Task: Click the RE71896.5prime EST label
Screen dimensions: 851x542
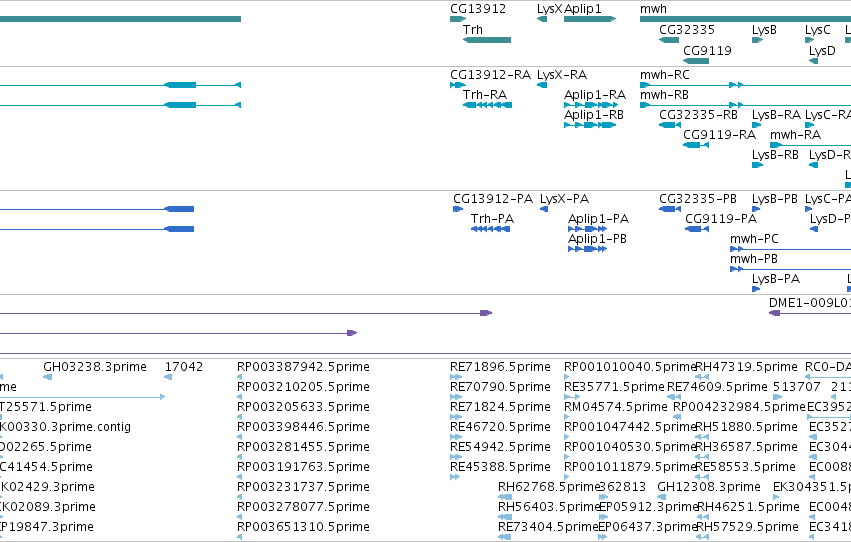Action: 500,367
